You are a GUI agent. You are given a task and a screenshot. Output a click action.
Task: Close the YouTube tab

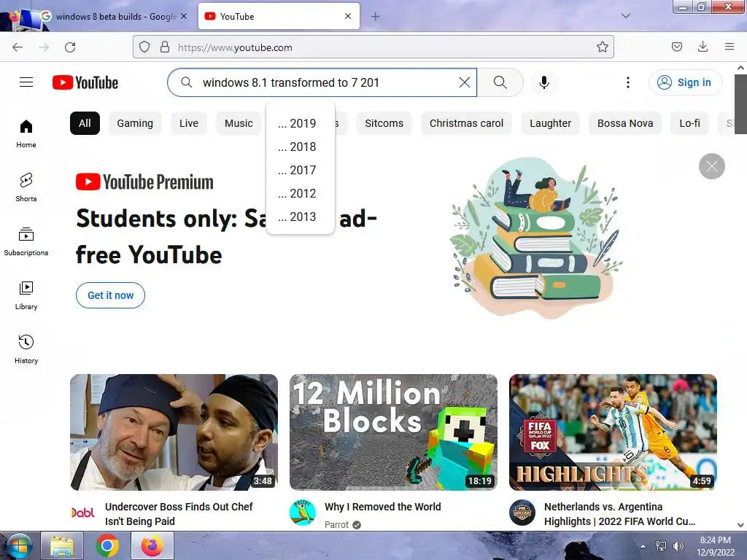click(348, 16)
